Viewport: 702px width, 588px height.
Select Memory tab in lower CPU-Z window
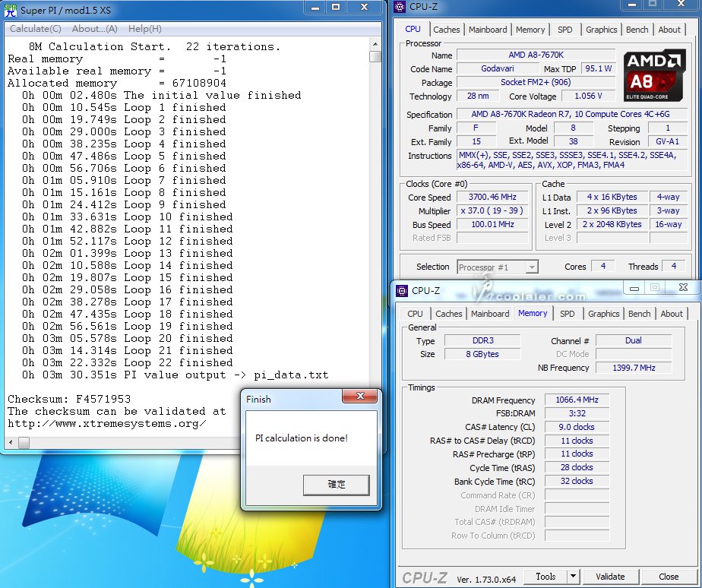533,313
